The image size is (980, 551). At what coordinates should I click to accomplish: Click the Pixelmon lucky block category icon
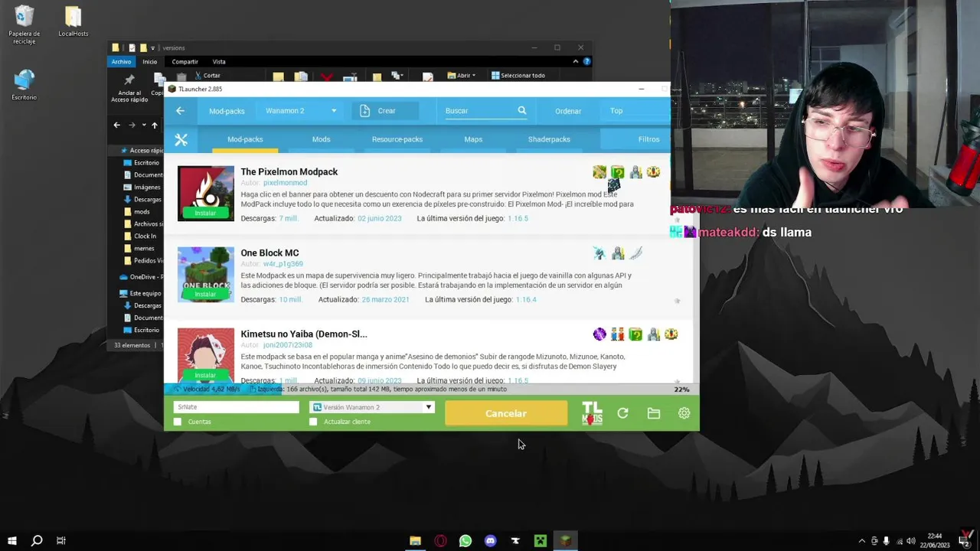click(x=618, y=172)
